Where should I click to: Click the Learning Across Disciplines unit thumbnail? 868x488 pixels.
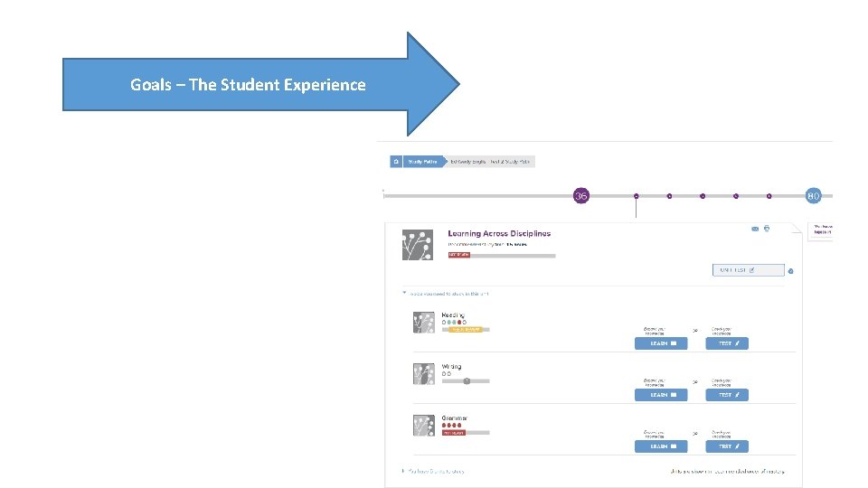pyautogui.click(x=418, y=245)
